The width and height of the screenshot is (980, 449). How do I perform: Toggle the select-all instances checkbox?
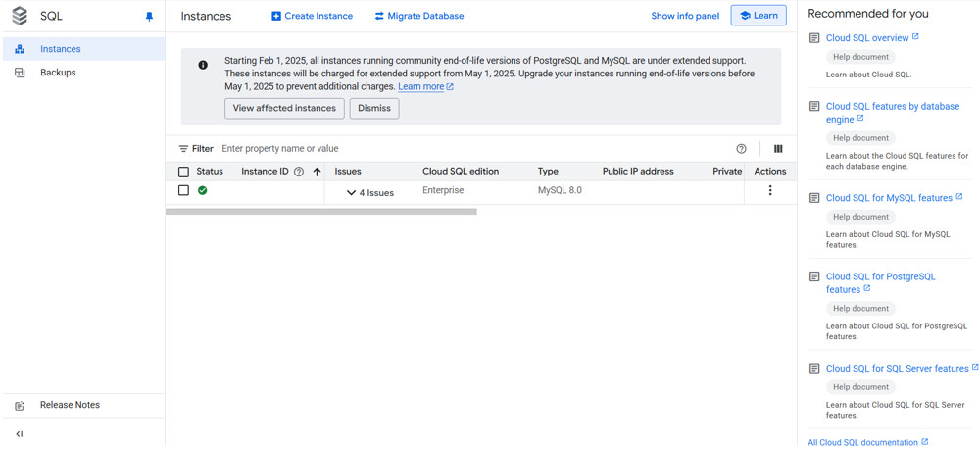point(183,172)
